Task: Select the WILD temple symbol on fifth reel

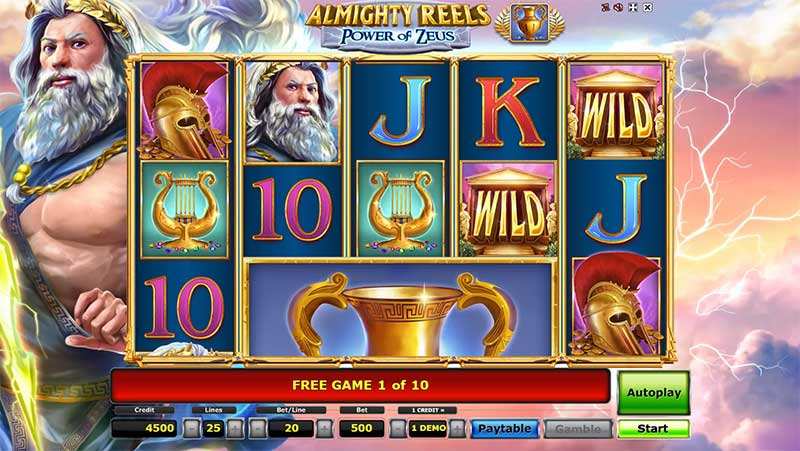Action: [616, 111]
